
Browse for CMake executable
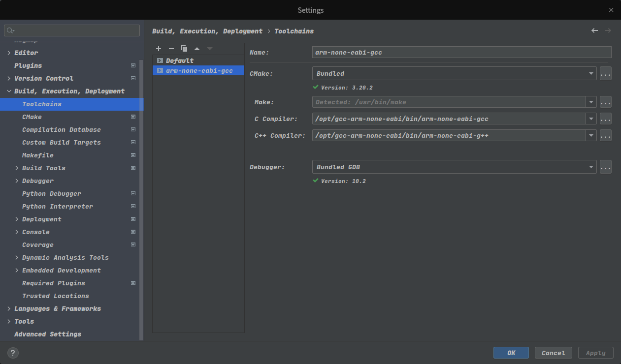pos(606,74)
